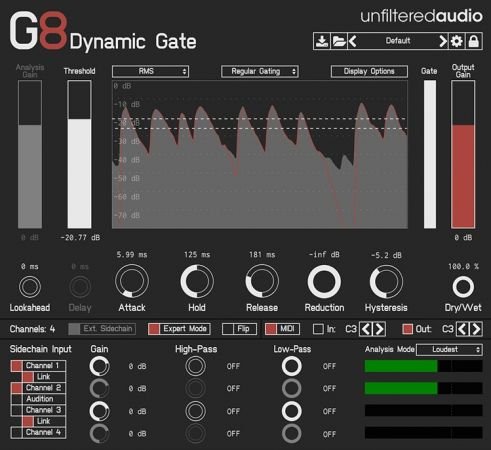This screenshot has width=491, height=450.
Task: Click Channel 4 Gain knob
Action: pyautogui.click(x=99, y=433)
